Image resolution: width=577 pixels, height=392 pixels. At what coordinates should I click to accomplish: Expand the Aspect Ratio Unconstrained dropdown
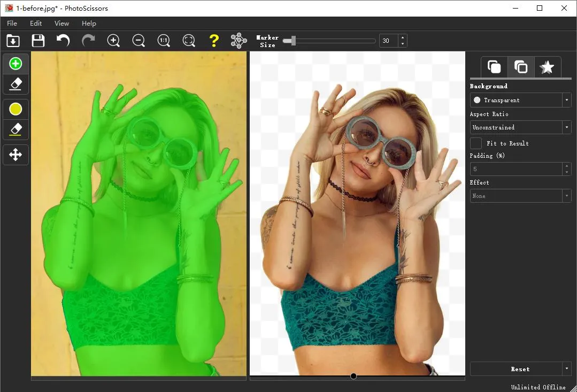tap(520, 127)
